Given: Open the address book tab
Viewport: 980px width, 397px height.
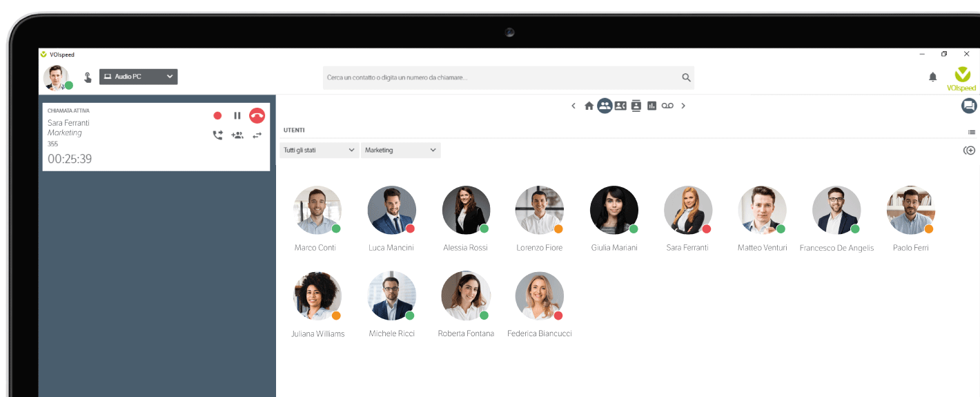Looking at the screenshot, I should click(x=636, y=106).
